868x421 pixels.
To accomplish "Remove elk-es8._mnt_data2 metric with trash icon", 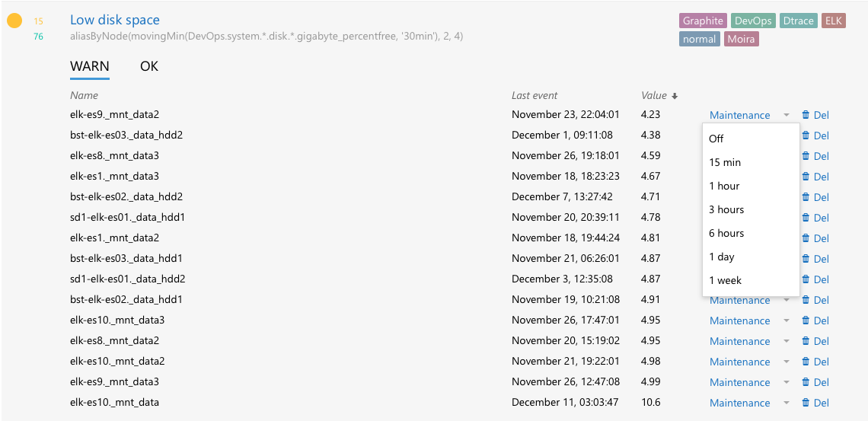I will pos(806,342).
